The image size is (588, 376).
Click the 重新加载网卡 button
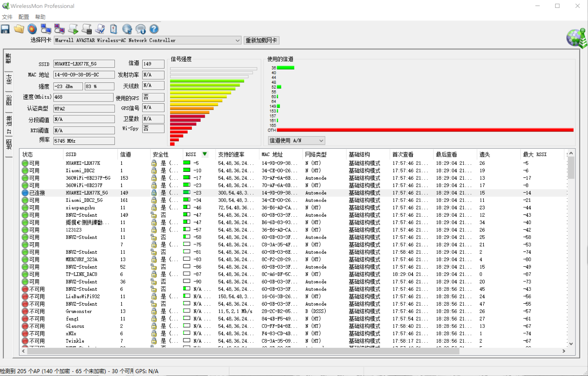tap(261, 40)
